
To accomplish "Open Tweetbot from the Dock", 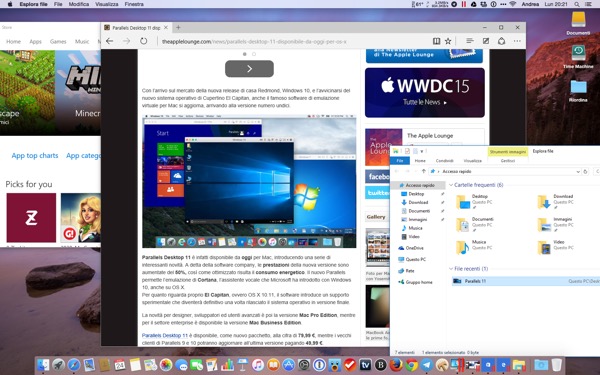I will pos(334,365).
